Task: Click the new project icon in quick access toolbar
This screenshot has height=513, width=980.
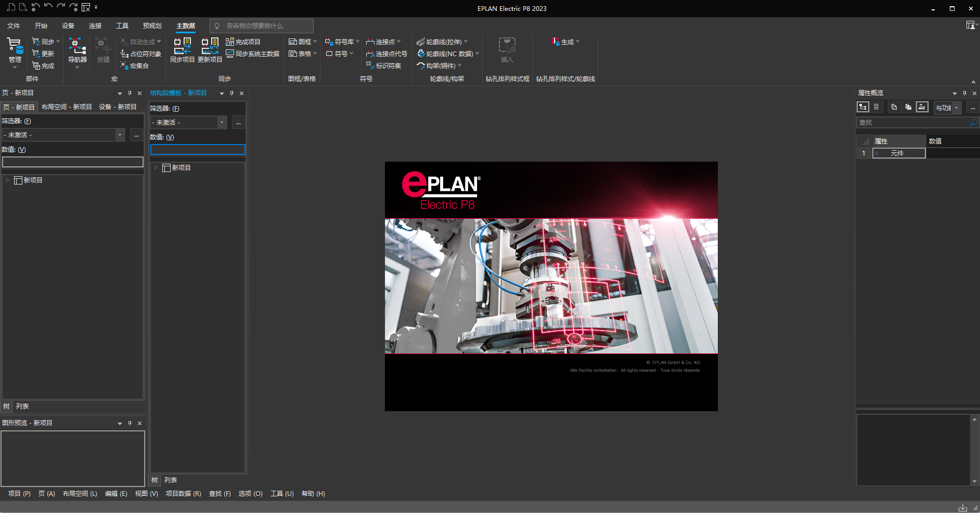Action: click(x=10, y=7)
